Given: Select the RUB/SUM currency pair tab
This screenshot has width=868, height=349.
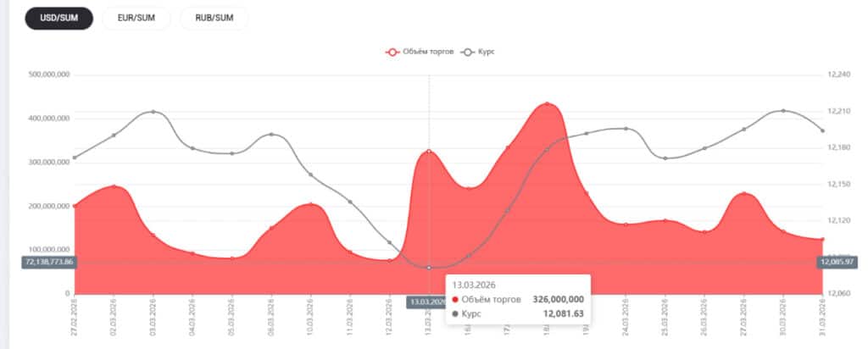Looking at the screenshot, I should tap(214, 19).
